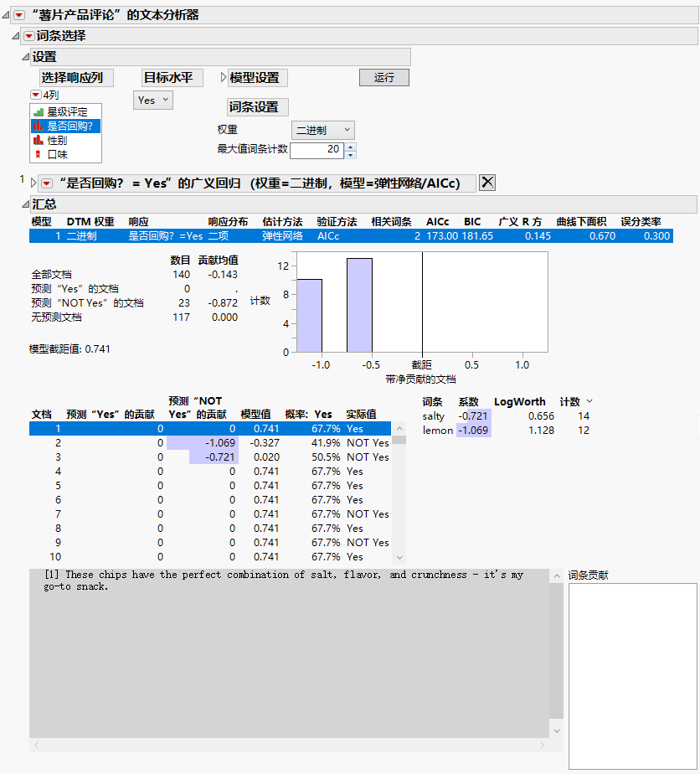The image size is (700, 774).
Task: Click the 最大值词条计数 input field
Action: 317,150
